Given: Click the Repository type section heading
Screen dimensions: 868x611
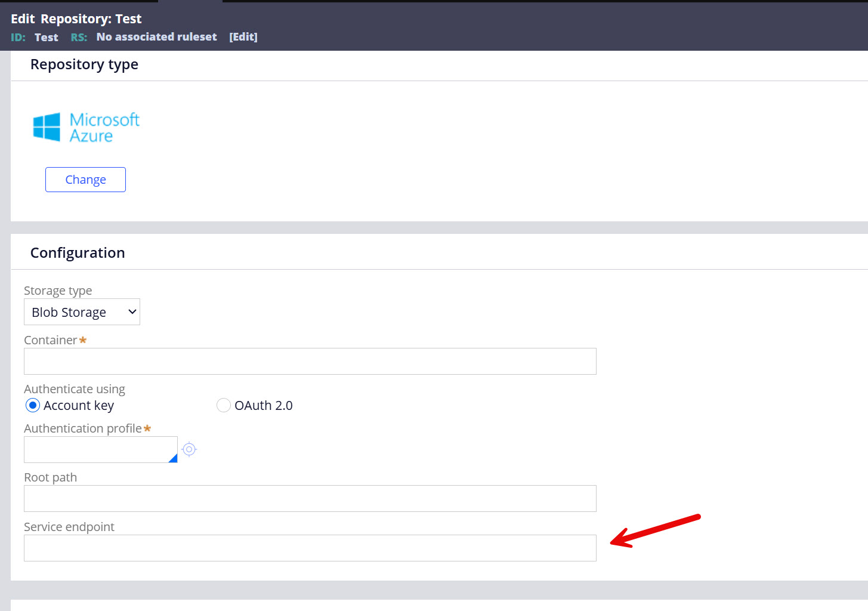Looking at the screenshot, I should coord(84,64).
